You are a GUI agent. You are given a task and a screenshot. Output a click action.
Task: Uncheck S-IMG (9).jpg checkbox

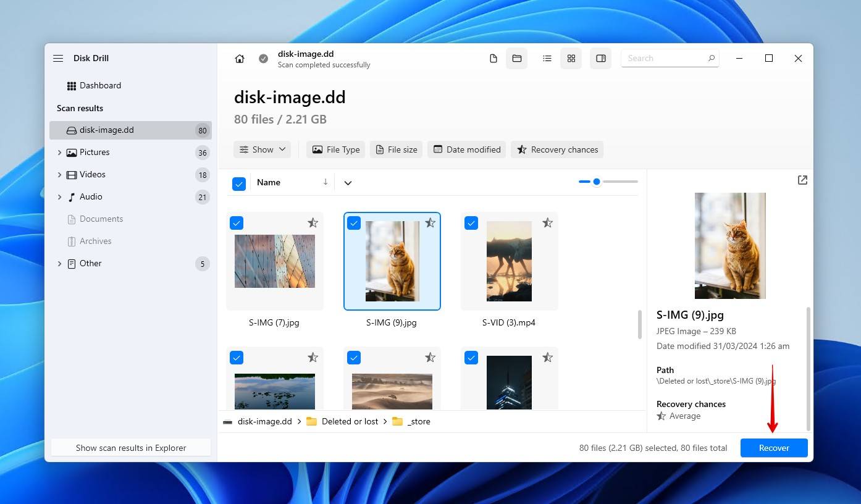pyautogui.click(x=354, y=223)
